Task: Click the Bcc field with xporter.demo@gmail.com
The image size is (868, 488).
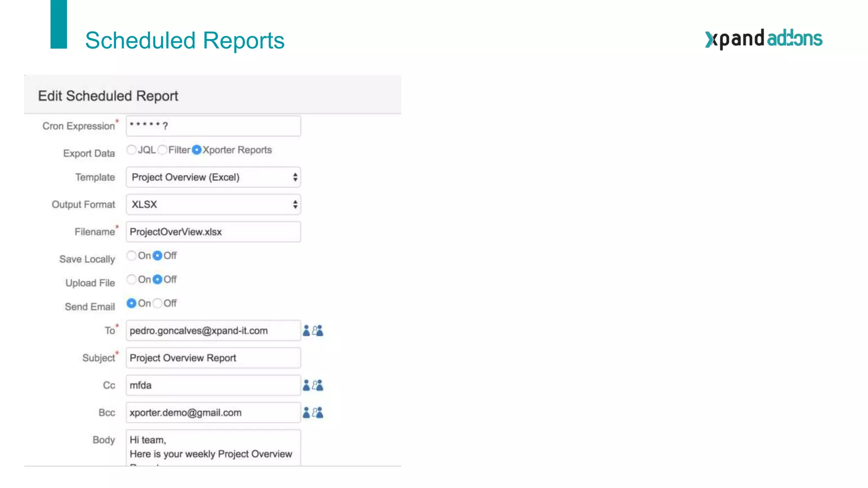Action: (213, 413)
